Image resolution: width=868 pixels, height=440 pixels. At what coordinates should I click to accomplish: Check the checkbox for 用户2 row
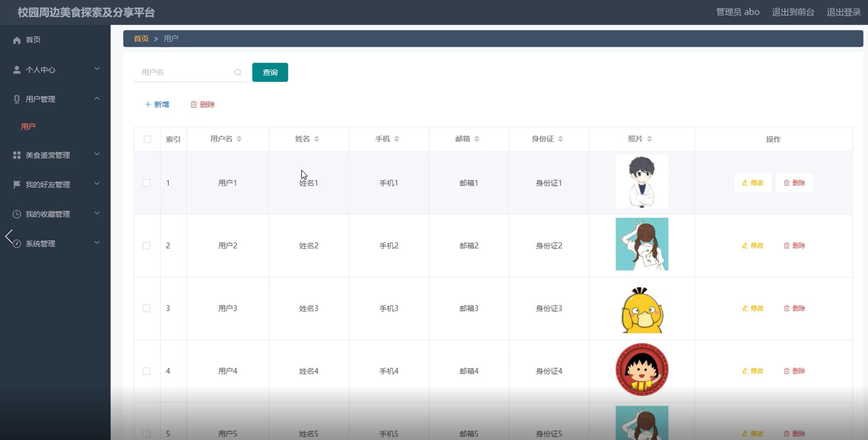click(x=147, y=245)
